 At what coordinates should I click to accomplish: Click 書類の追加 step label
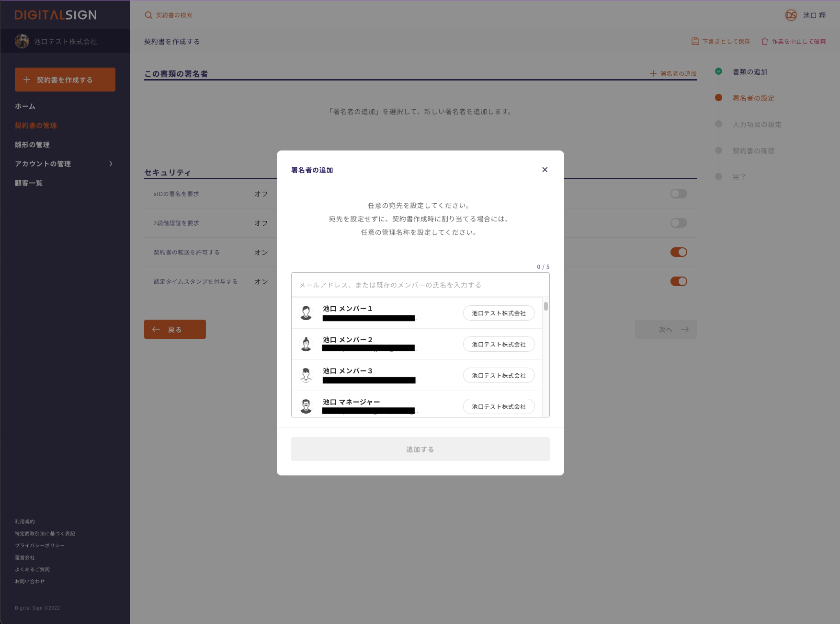coord(750,71)
